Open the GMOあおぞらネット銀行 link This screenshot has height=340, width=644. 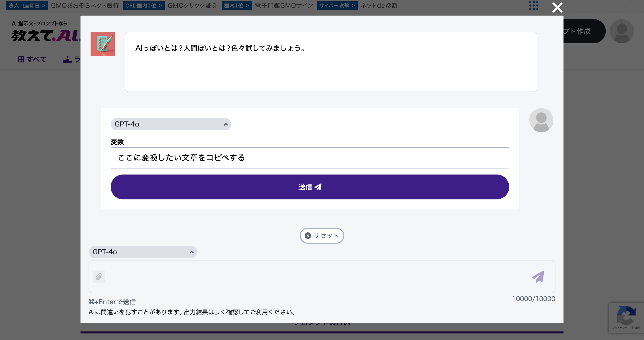(x=85, y=6)
